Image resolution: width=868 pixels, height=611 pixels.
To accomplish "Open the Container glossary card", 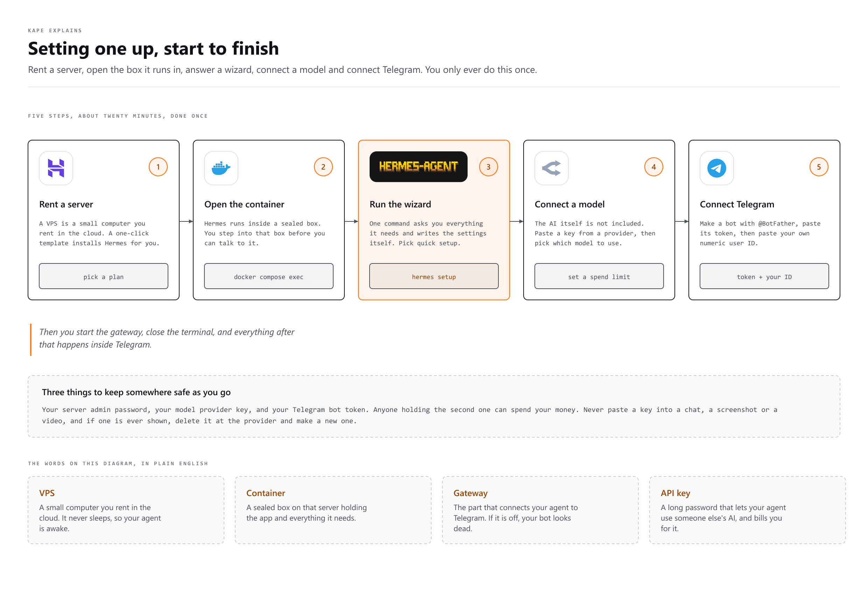I will (x=333, y=510).
